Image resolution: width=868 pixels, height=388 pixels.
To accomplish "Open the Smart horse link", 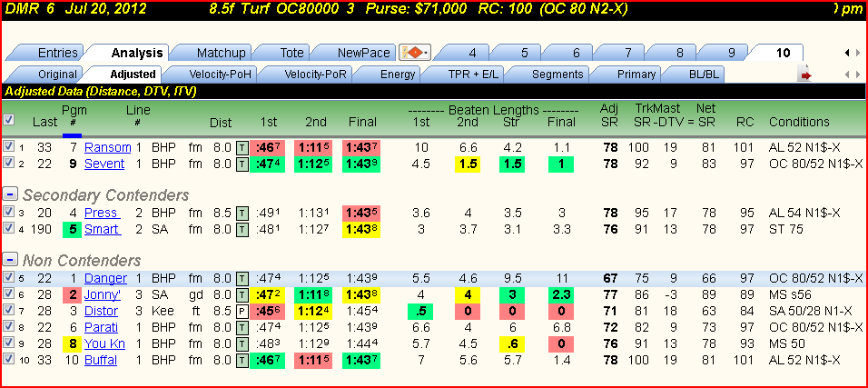I will (103, 229).
